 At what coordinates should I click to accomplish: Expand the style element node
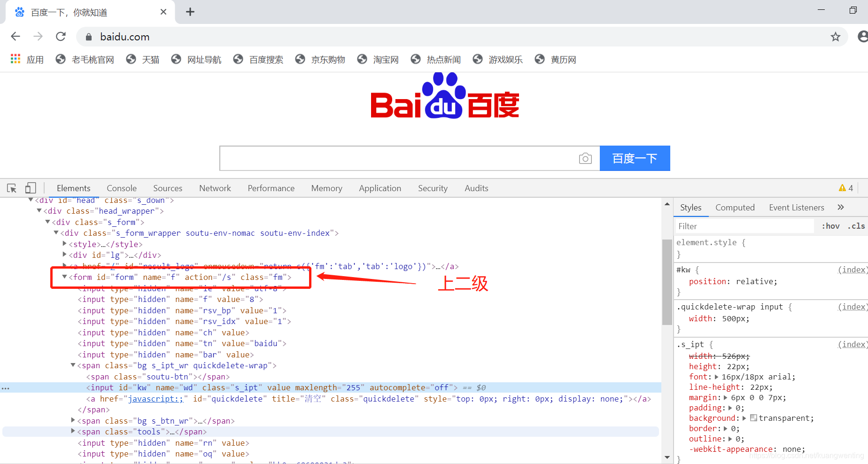coord(64,244)
